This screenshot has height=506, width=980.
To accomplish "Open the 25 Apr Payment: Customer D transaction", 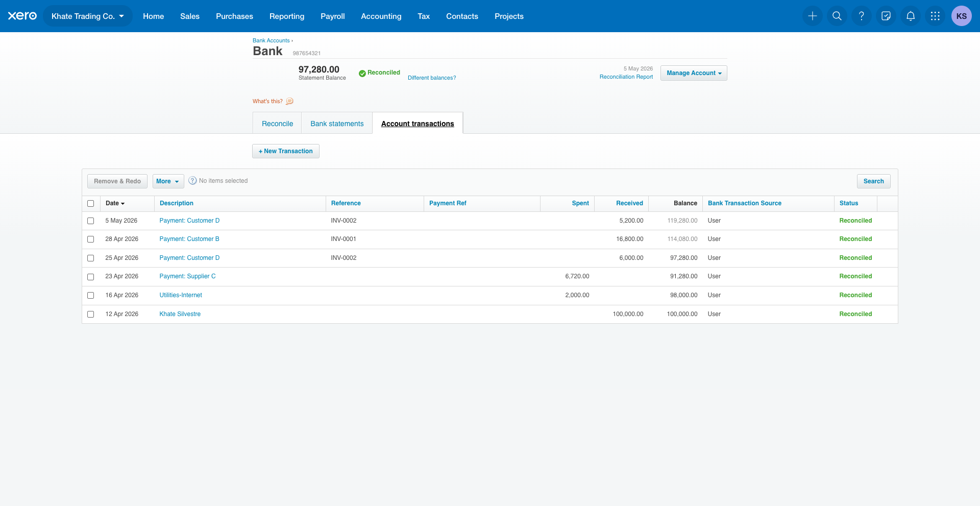I will tap(189, 258).
